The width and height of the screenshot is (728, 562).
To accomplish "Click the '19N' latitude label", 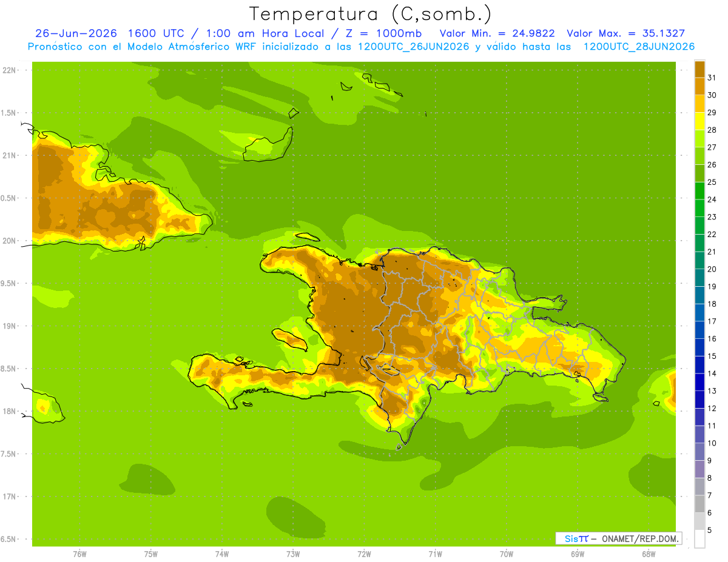I will tap(10, 326).
